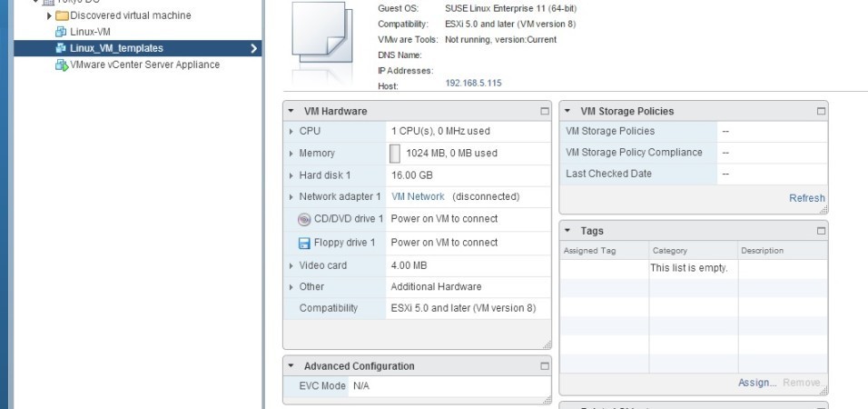This screenshot has height=409, width=868.
Task: Sort by Assigned Tag column header
Action: [604, 251]
